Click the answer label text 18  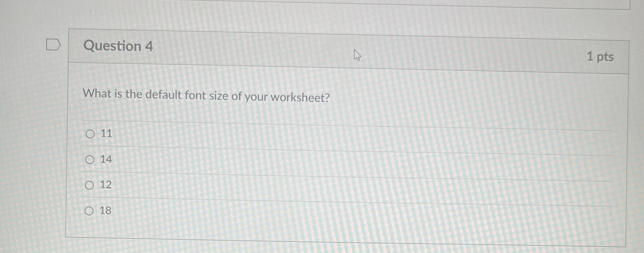point(106,211)
